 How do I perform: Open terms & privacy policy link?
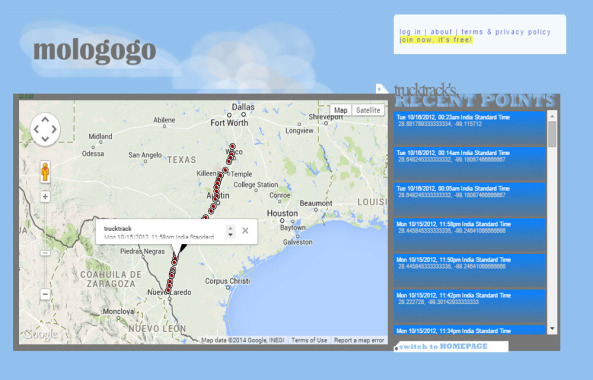click(x=506, y=32)
